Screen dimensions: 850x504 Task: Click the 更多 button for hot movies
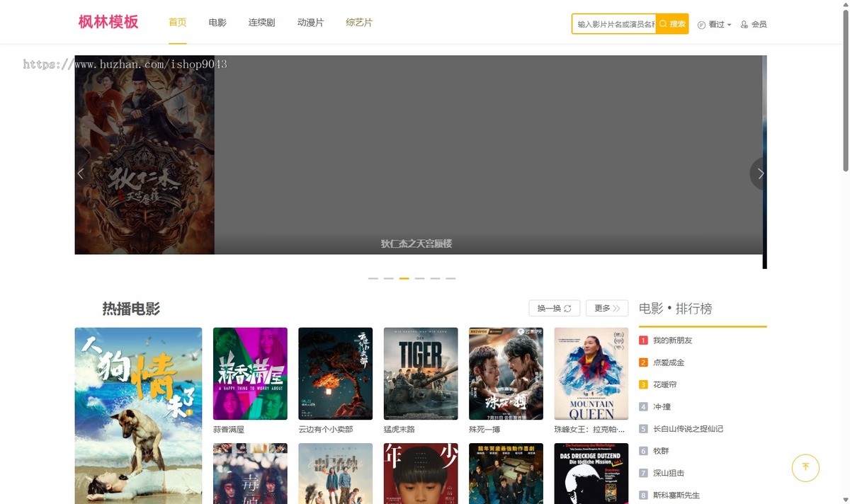[x=607, y=308]
